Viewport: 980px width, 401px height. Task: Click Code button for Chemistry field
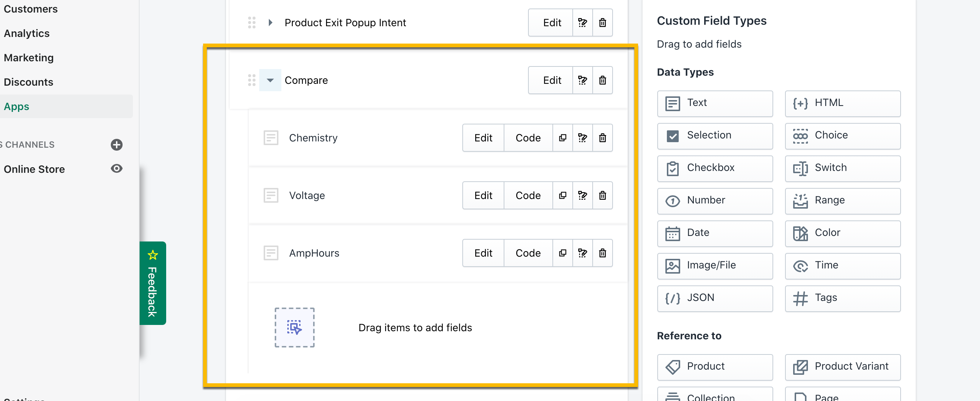click(x=528, y=138)
